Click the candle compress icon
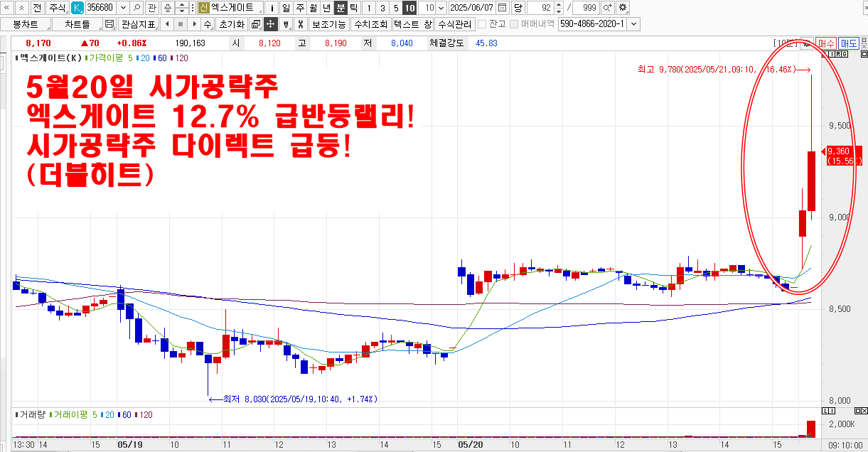Viewport: 868px width, 452px height. [286, 24]
